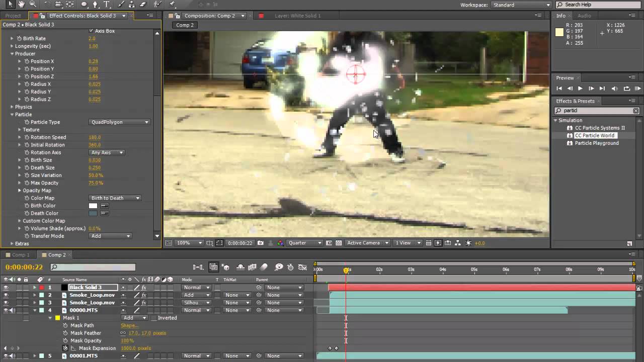The height and width of the screenshot is (362, 644).
Task: Select the Zoom magnifier tool
Action: [33, 5]
